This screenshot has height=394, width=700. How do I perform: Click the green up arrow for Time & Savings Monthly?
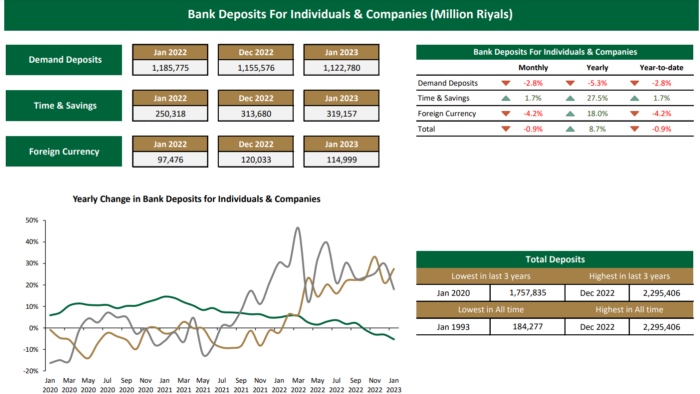pos(506,98)
